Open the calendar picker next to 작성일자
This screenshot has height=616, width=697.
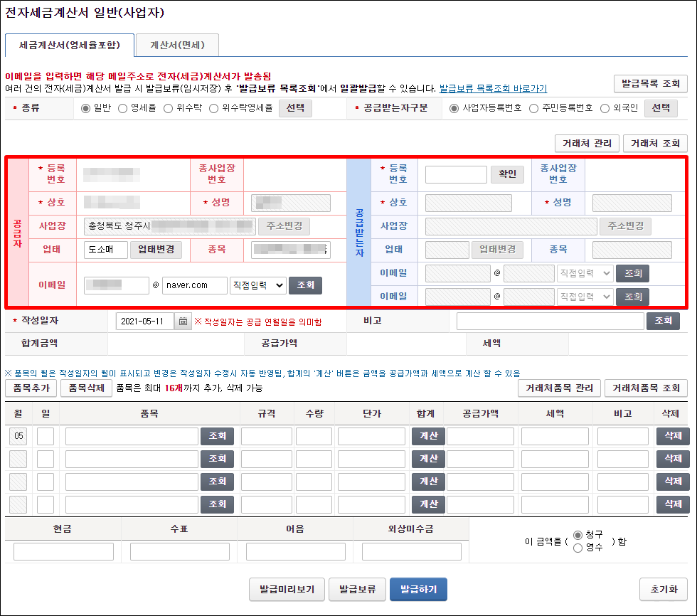[x=183, y=322]
